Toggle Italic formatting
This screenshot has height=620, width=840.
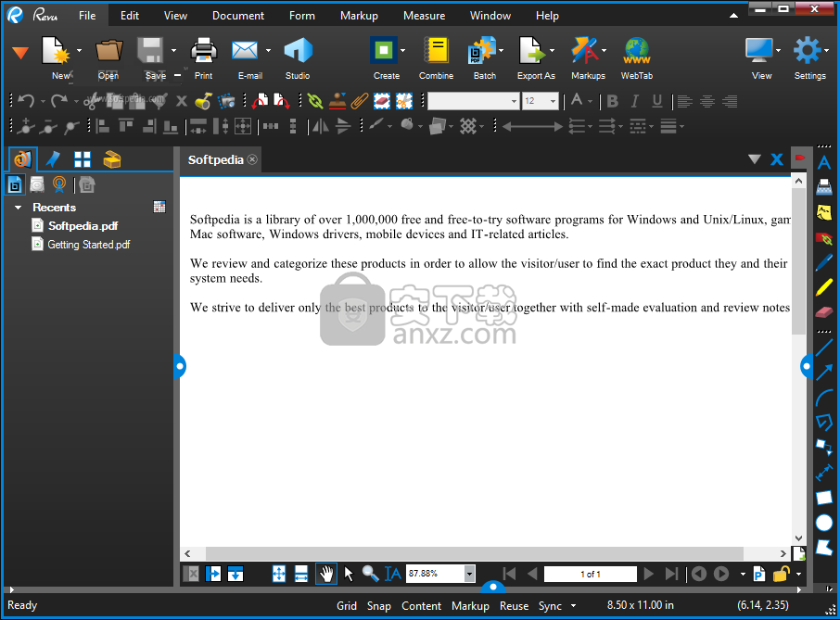click(635, 101)
